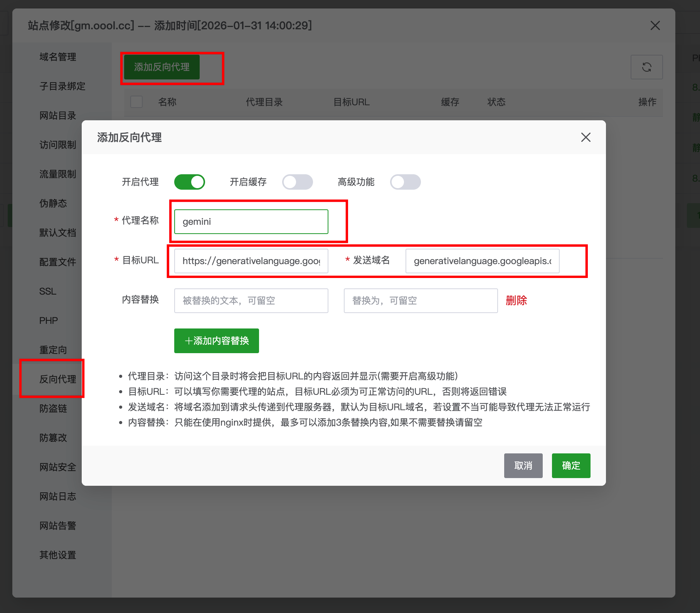This screenshot has height=613, width=700.
Task: Click the 添加反向代理 green button
Action: point(161,67)
